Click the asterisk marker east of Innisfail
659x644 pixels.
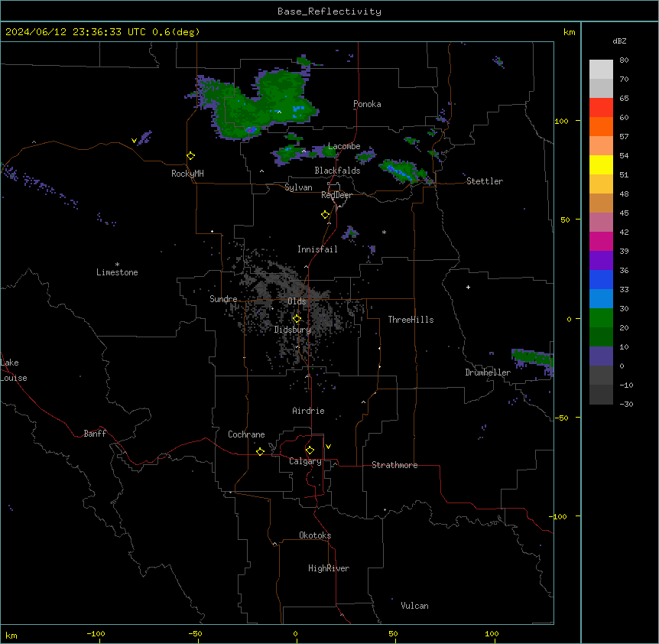(384, 232)
